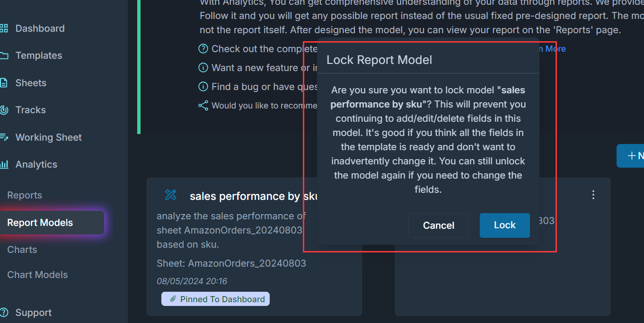Click the Tracks target icon

[x=4, y=110]
